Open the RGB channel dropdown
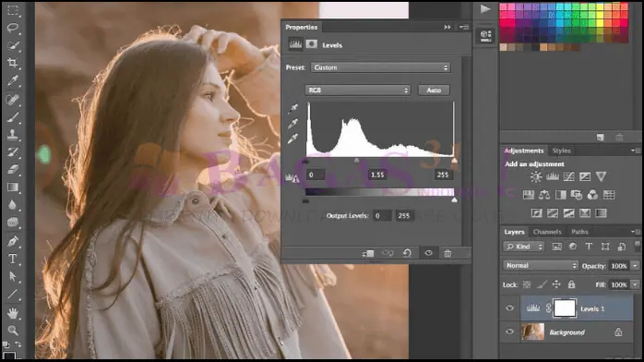This screenshot has height=362, width=644. tap(357, 90)
